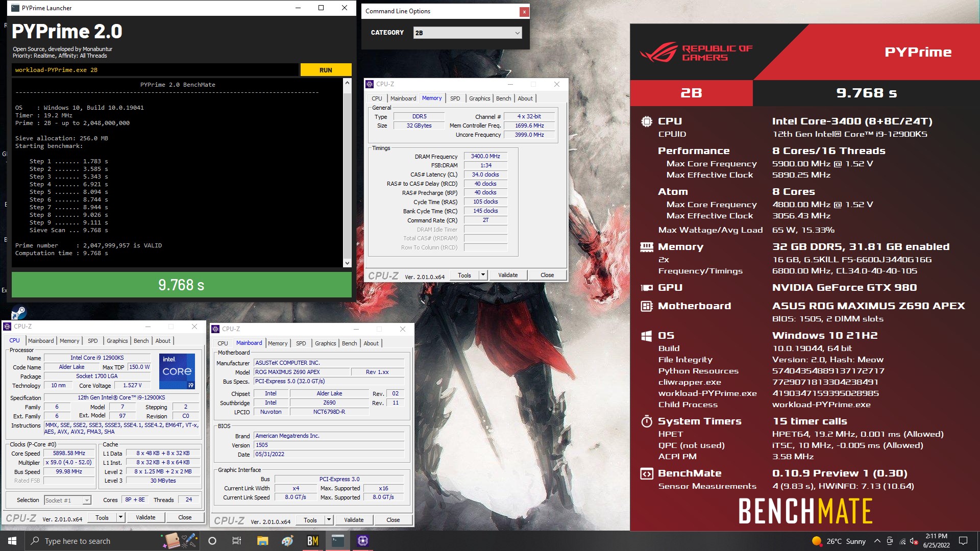Open BenchMate BM icon on taskbar

312,541
